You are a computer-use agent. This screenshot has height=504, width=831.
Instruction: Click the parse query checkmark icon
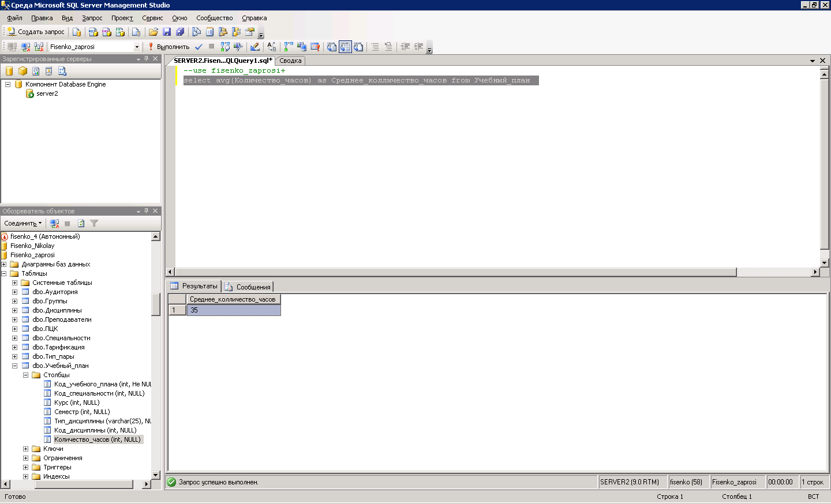(199, 47)
